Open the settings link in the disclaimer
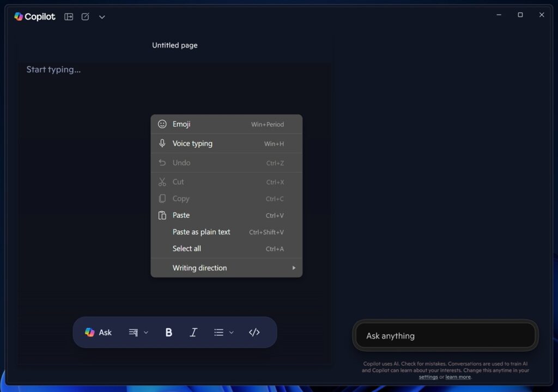Image resolution: width=558 pixels, height=392 pixels. (x=428, y=377)
